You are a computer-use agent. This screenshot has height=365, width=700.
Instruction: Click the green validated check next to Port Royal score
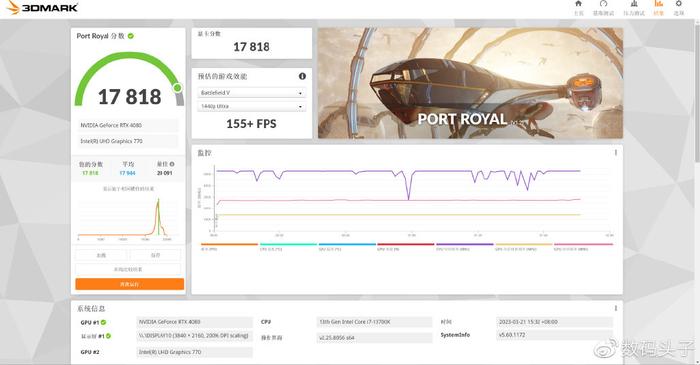coord(131,36)
